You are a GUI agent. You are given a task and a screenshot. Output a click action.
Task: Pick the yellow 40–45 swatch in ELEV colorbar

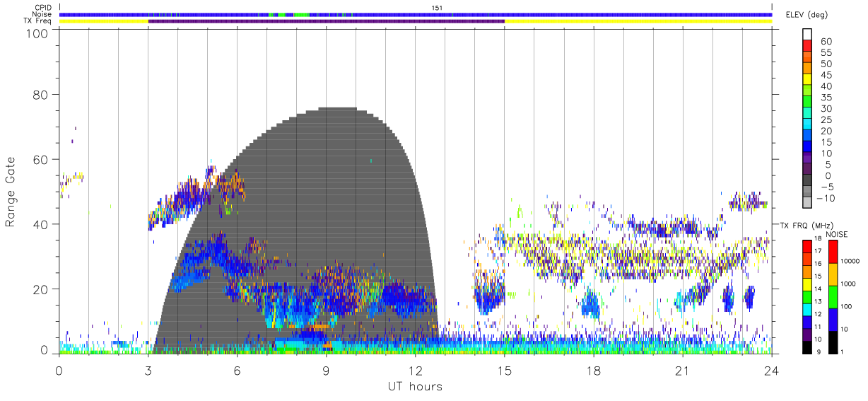point(806,80)
